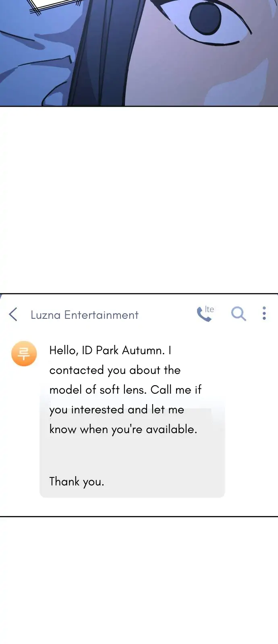Tap the 'you interested and let me' line
Screen dimensions: 278x644
pyautogui.click(x=116, y=409)
